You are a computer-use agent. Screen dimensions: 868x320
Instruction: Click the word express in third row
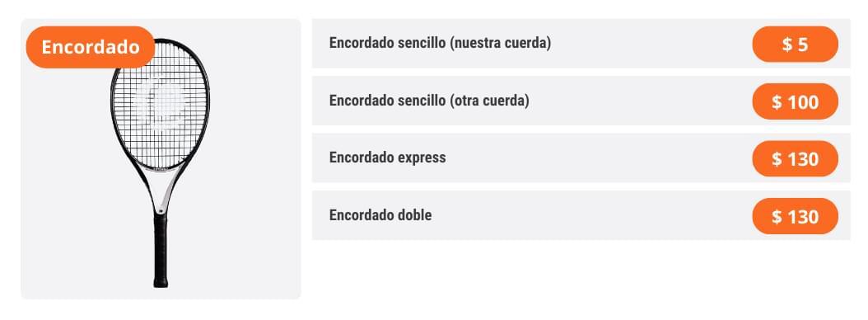coord(422,158)
